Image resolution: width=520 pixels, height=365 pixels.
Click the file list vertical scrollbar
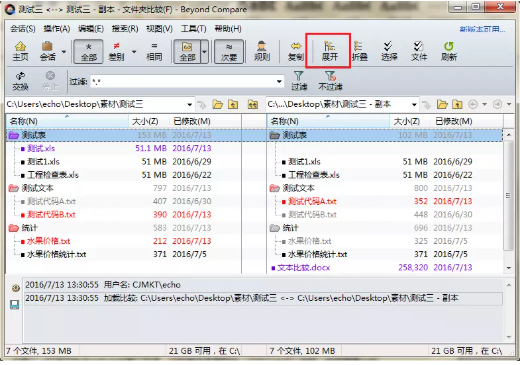508,195
